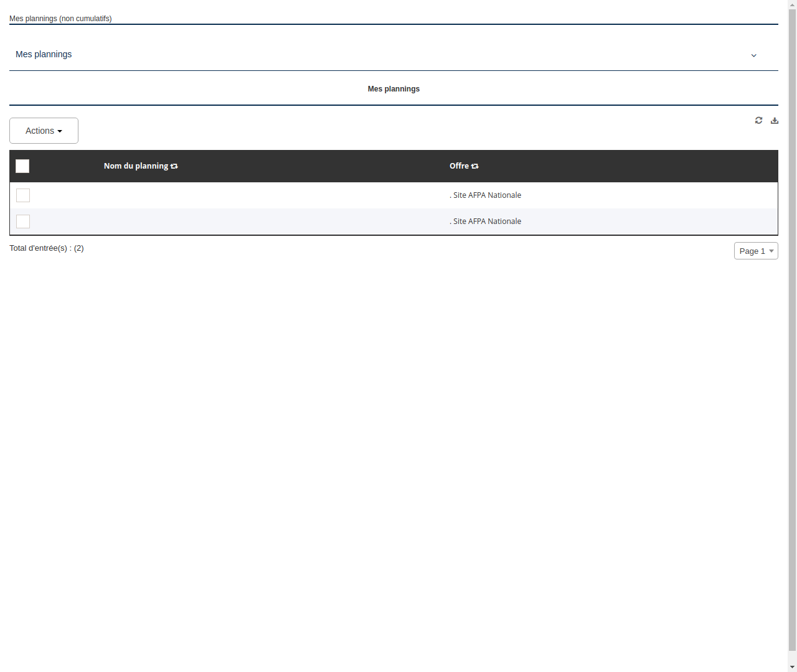This screenshot has width=797, height=672.
Task: Sort the Offre column
Action: pos(474,166)
